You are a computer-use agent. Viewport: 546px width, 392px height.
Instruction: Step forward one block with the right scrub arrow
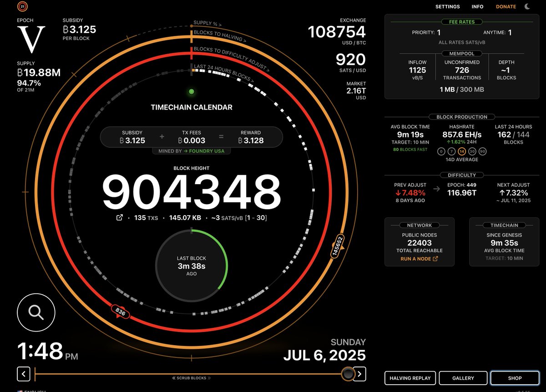(359, 374)
